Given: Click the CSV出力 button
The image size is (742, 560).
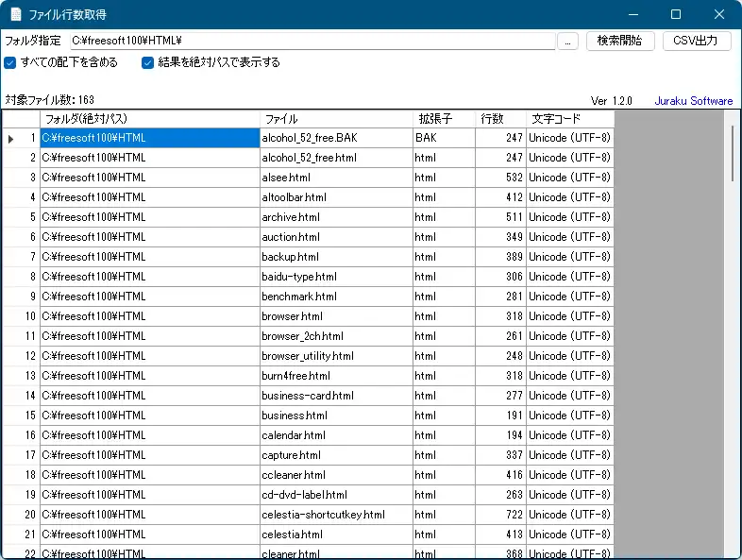Looking at the screenshot, I should (697, 41).
